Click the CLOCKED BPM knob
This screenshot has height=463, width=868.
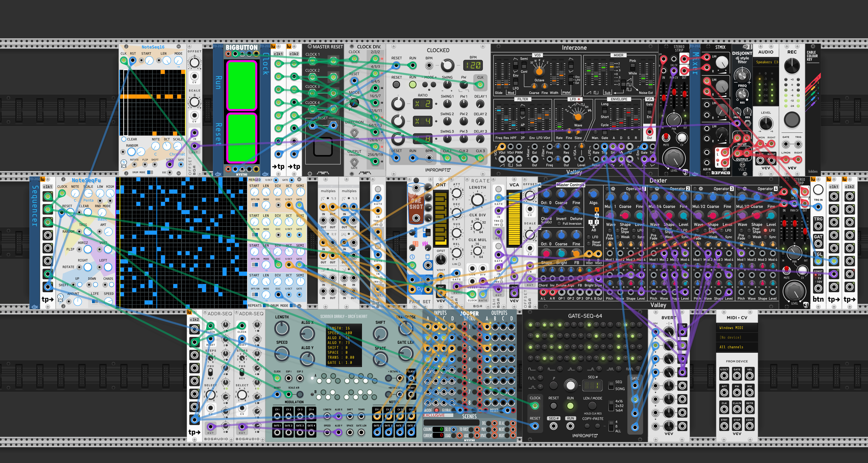447,66
